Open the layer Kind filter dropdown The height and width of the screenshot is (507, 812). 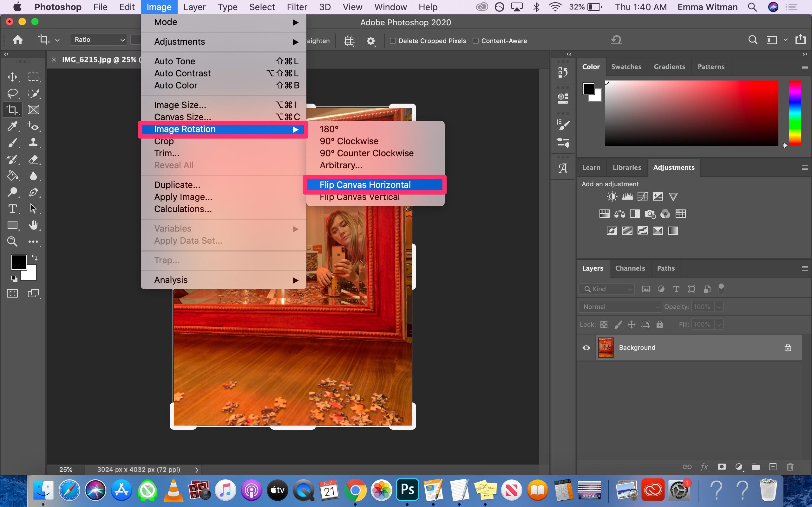coord(607,289)
